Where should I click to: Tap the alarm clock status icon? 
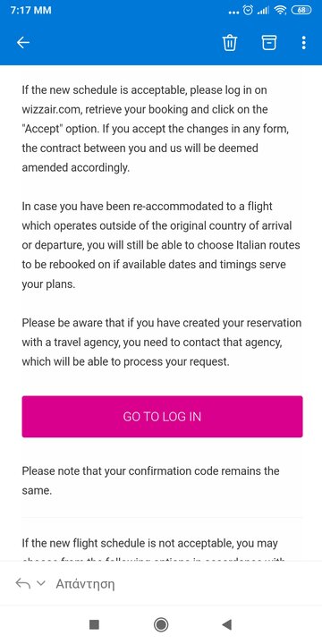click(x=248, y=11)
